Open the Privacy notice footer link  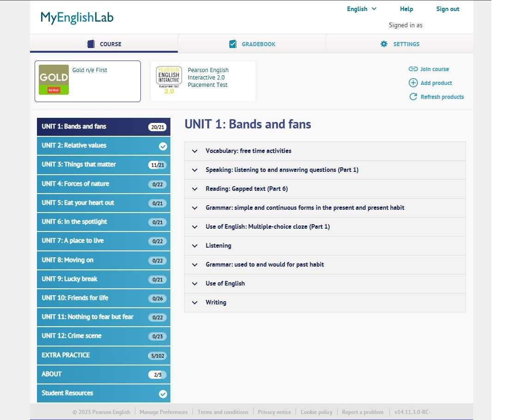(x=274, y=412)
